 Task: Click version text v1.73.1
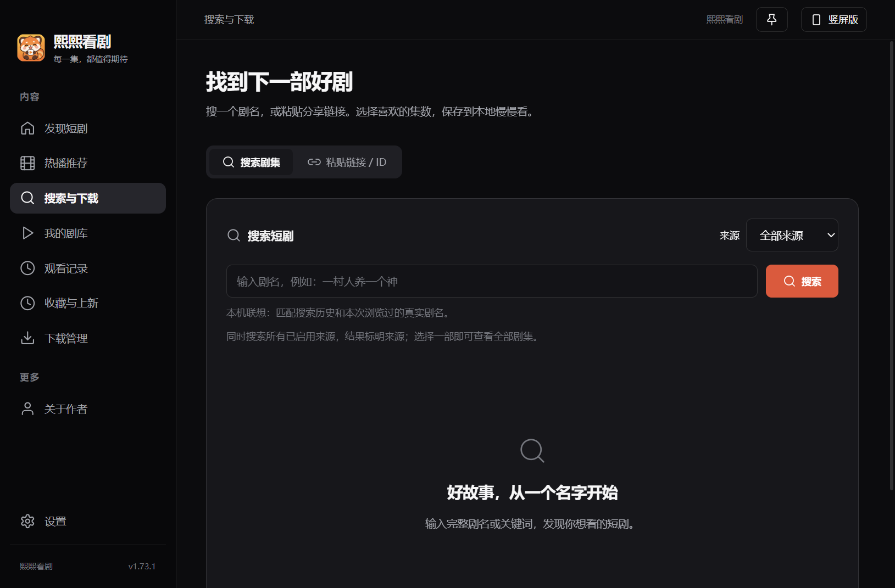(x=142, y=566)
